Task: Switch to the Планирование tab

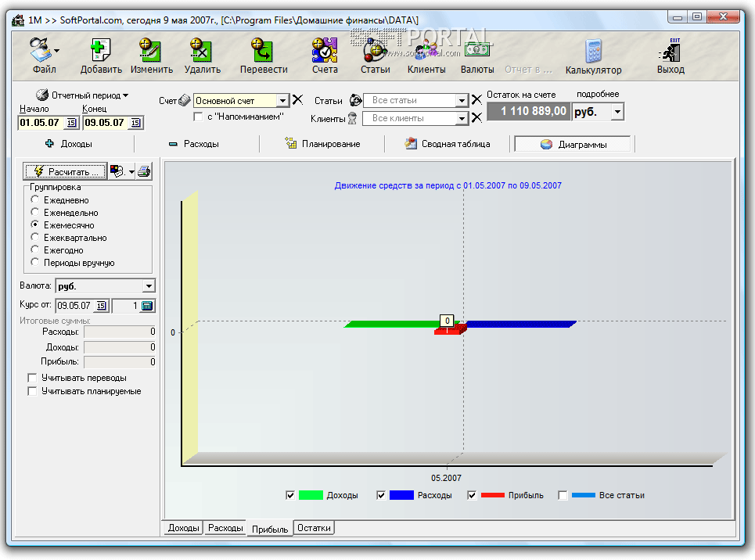Action: (x=322, y=143)
